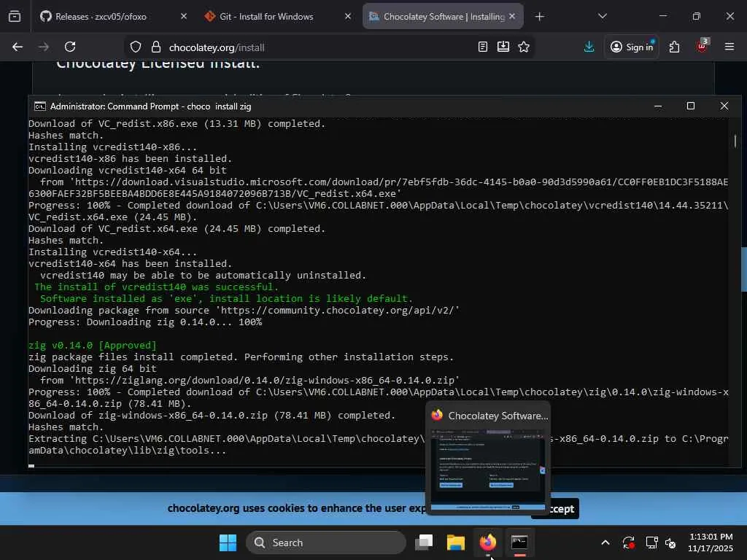
Task: Click the taskbar Search box
Action: click(326, 542)
